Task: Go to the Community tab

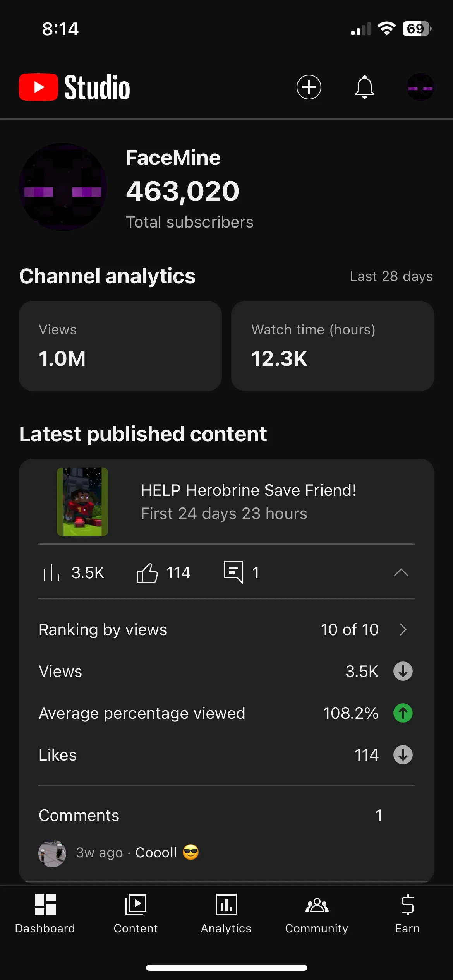Action: [x=316, y=913]
